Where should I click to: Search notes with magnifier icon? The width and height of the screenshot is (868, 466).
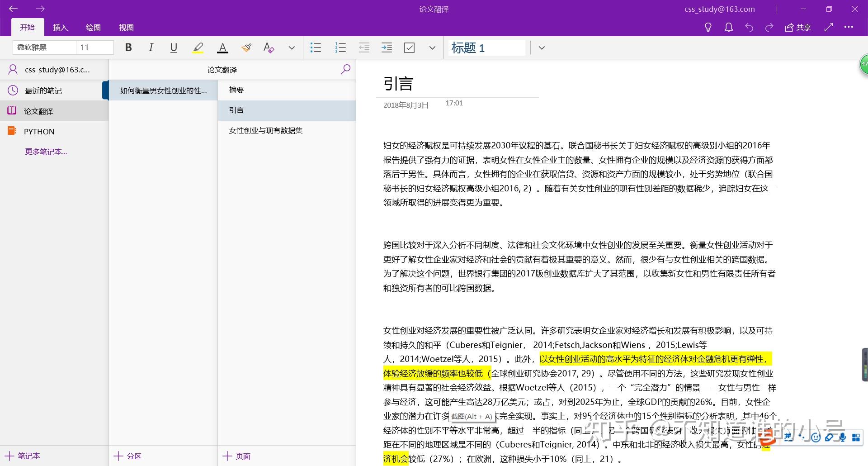[345, 69]
